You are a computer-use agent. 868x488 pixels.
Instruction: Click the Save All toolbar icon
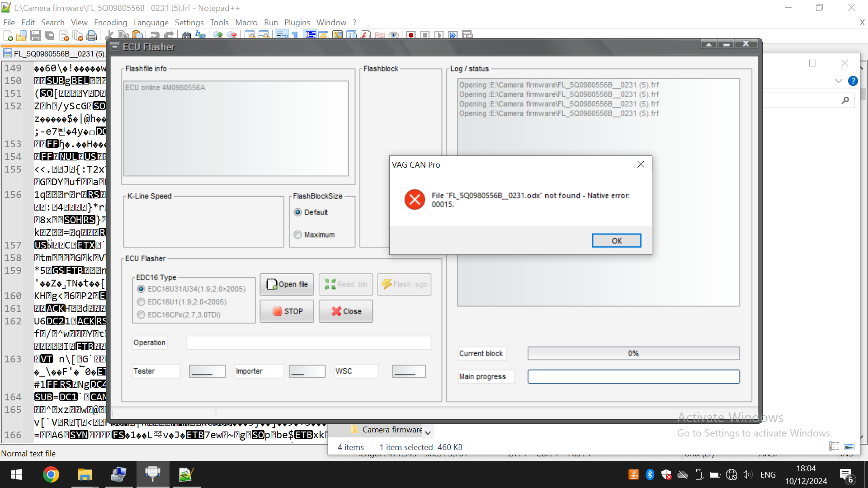coord(50,35)
